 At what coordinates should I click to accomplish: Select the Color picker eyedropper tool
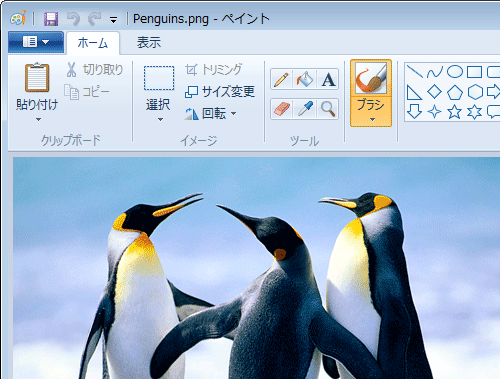[304, 109]
